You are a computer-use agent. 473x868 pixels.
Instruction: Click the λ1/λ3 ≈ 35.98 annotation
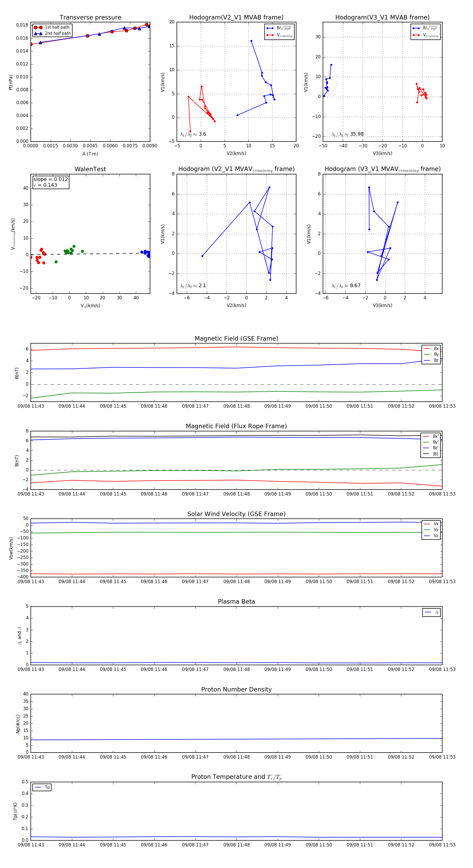point(347,134)
